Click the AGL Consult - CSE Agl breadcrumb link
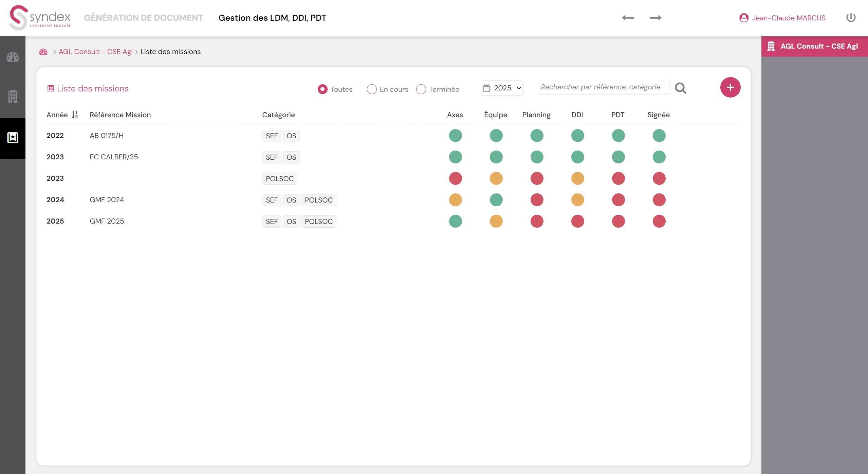This screenshot has width=868, height=474. pos(95,52)
